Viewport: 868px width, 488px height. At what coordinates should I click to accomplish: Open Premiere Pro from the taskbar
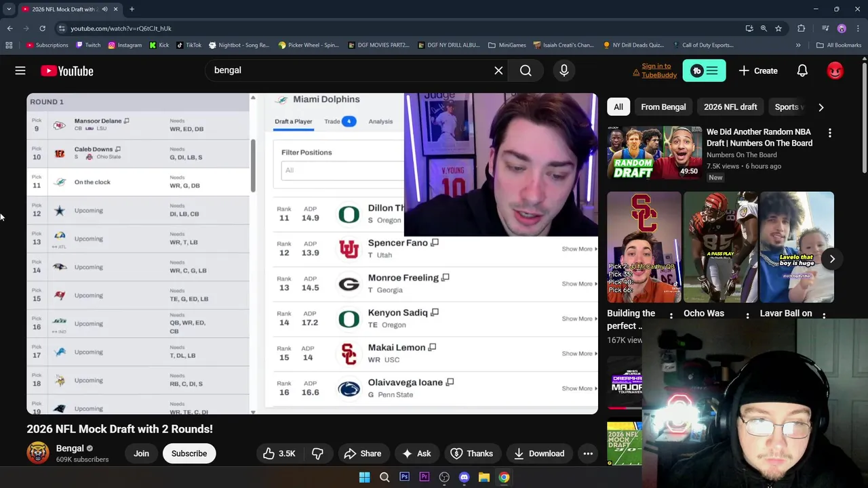(x=425, y=477)
